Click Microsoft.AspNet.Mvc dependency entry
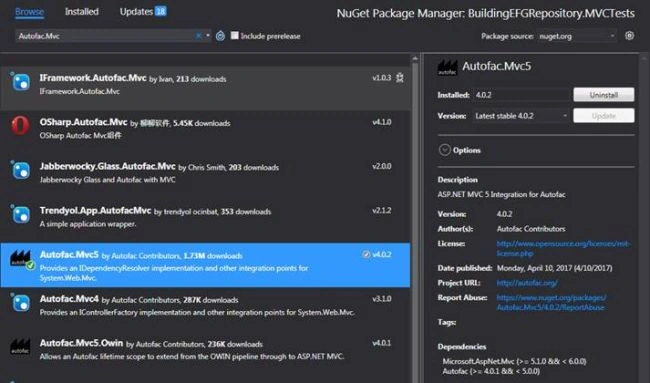Image resolution: width=650 pixels, height=383 pixels. tap(514, 361)
